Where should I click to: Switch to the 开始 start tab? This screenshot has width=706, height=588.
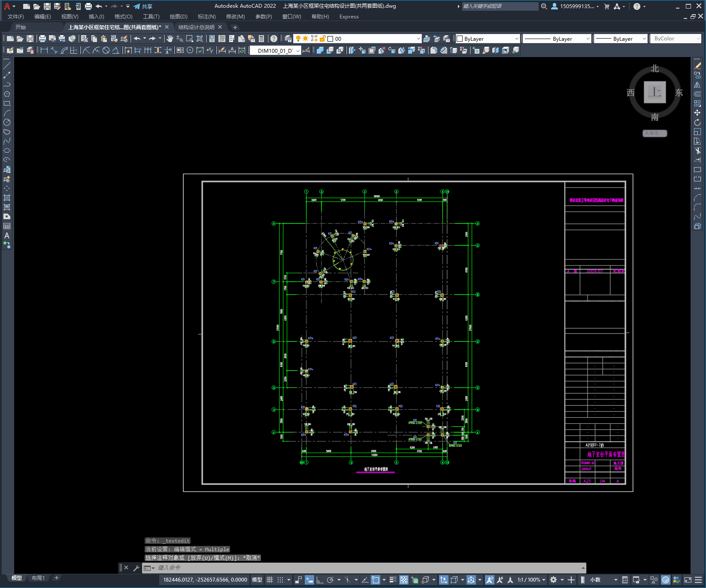tap(21, 27)
